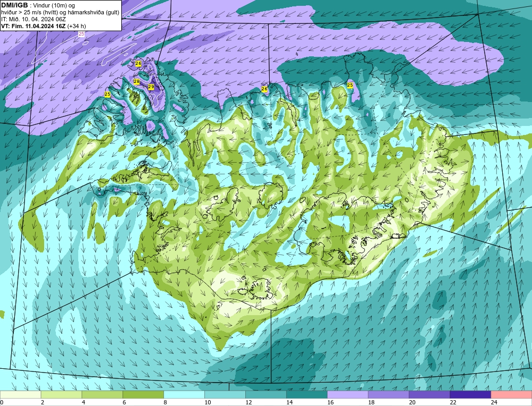532x406 pixels.
Task: Pick the pale cyan 8–10 legend swatch
Action: [184, 395]
